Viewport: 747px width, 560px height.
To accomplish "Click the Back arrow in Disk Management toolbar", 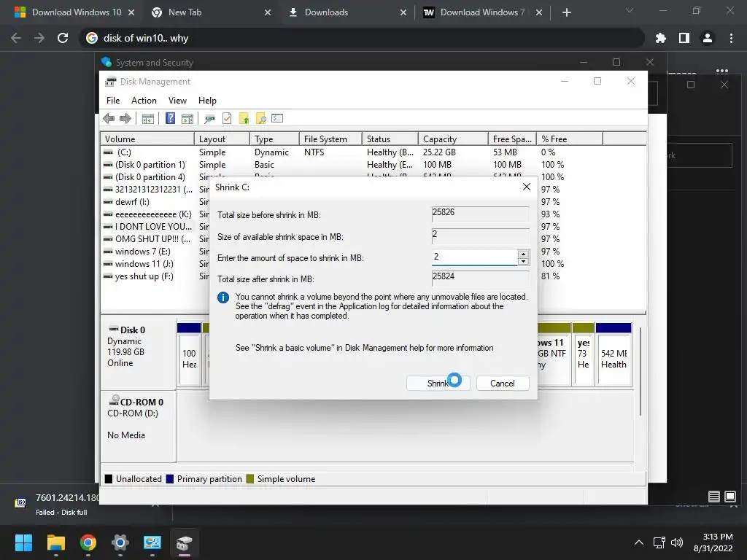I will click(x=109, y=119).
